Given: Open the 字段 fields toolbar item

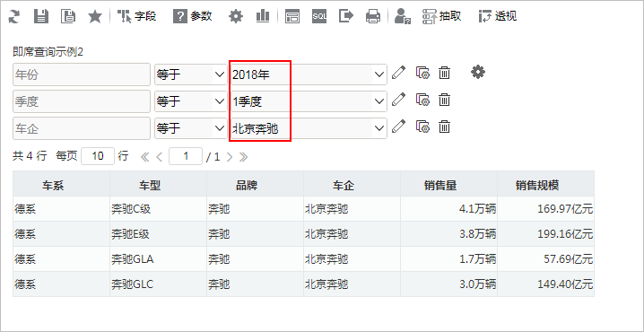Looking at the screenshot, I should tap(136, 16).
